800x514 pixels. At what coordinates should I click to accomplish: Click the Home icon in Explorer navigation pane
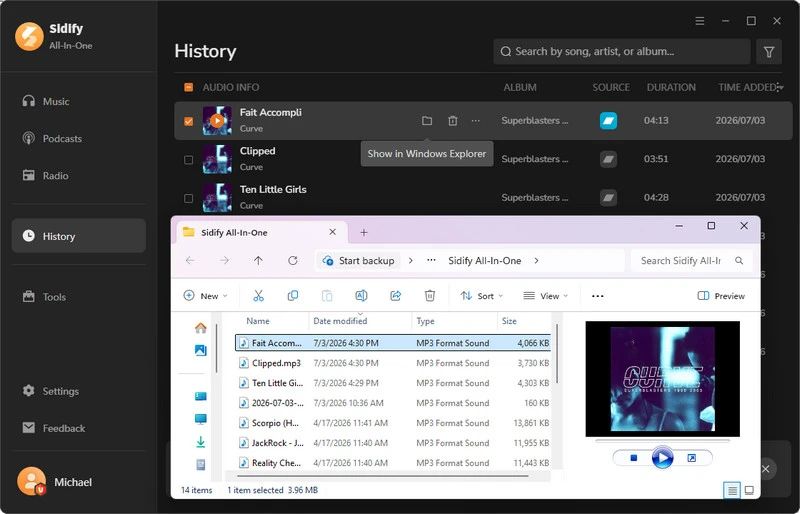pyautogui.click(x=201, y=328)
